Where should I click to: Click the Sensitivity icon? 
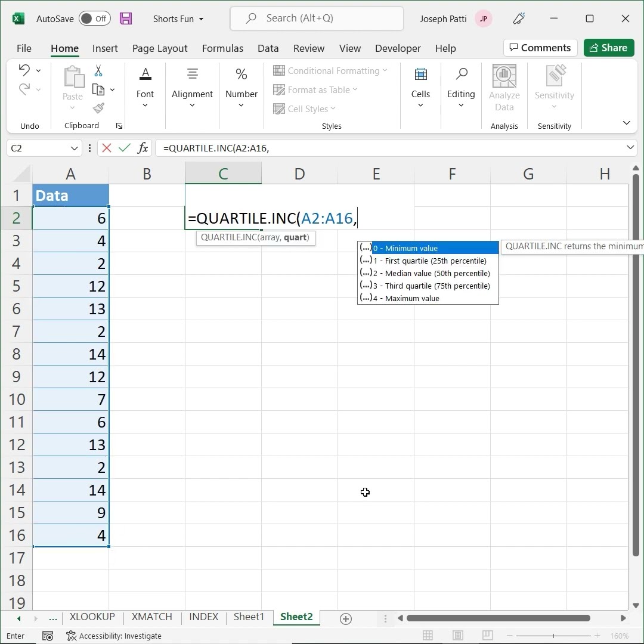pos(556,75)
